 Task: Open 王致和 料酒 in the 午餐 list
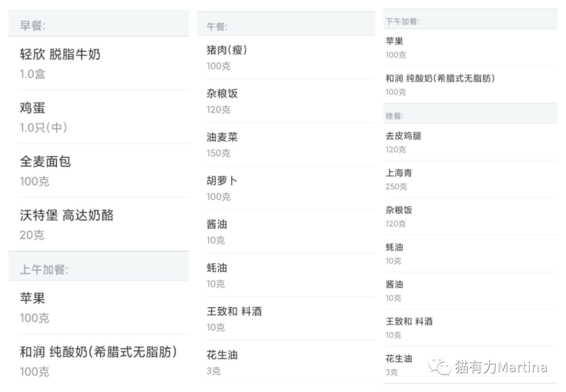[x=286, y=319]
